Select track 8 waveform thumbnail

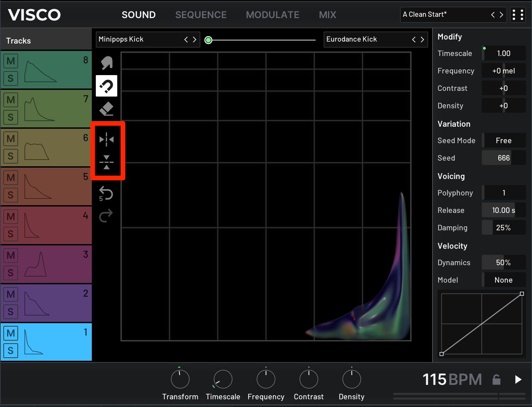pyautogui.click(x=40, y=71)
